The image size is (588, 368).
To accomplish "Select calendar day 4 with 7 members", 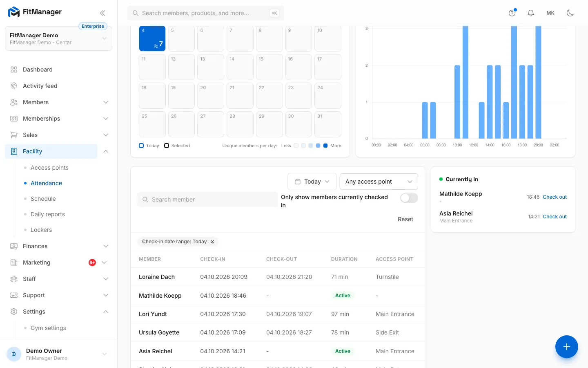I will (x=152, y=38).
